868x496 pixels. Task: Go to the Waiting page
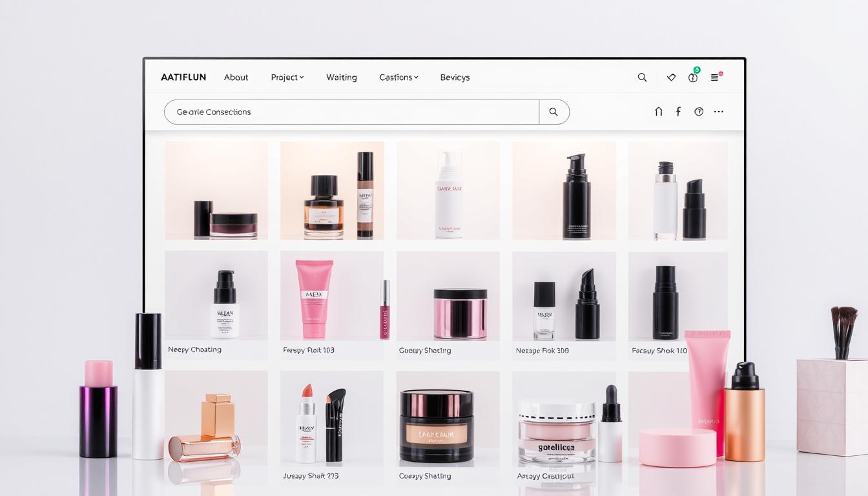[x=342, y=77]
